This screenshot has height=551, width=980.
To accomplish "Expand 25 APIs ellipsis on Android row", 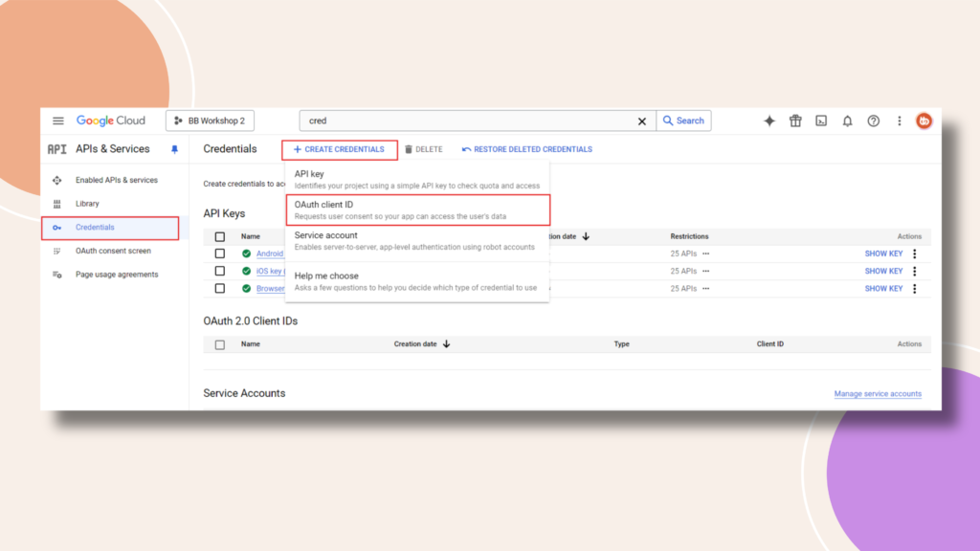I will click(705, 253).
